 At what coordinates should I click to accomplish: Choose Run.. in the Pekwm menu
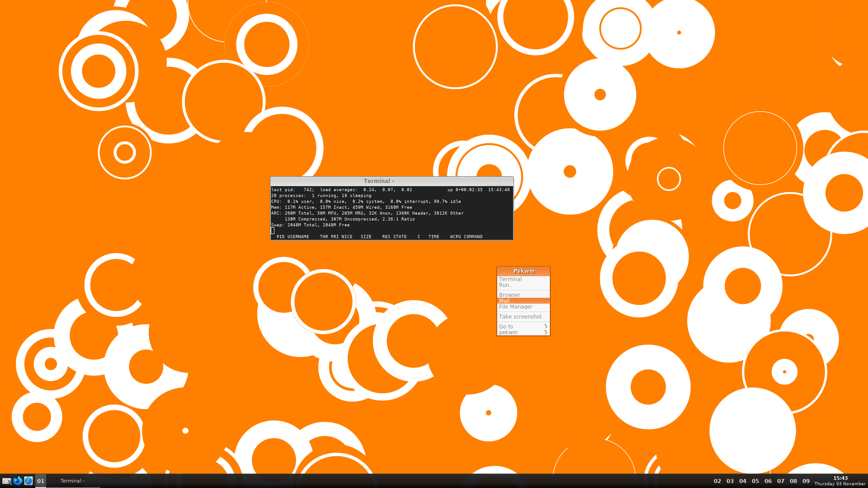coord(524,285)
